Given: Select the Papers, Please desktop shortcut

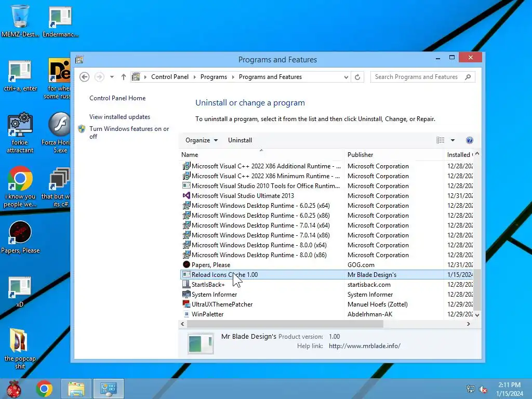Looking at the screenshot, I should click(x=20, y=237).
